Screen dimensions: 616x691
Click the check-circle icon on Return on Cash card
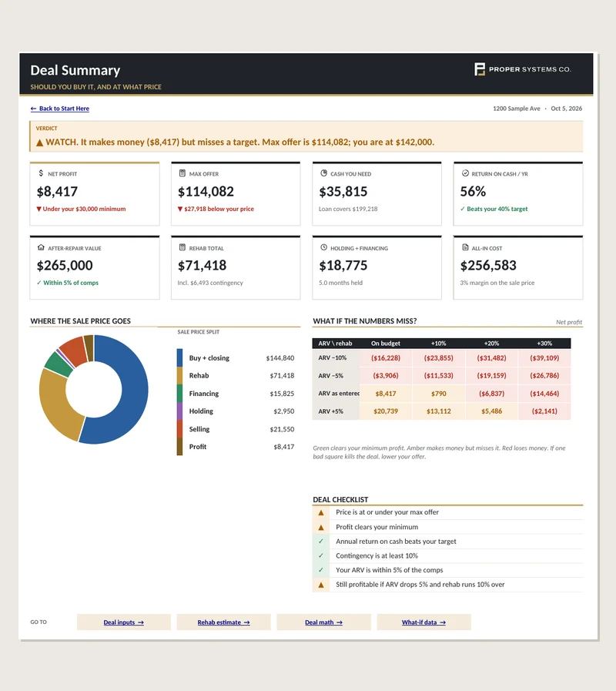(x=465, y=173)
